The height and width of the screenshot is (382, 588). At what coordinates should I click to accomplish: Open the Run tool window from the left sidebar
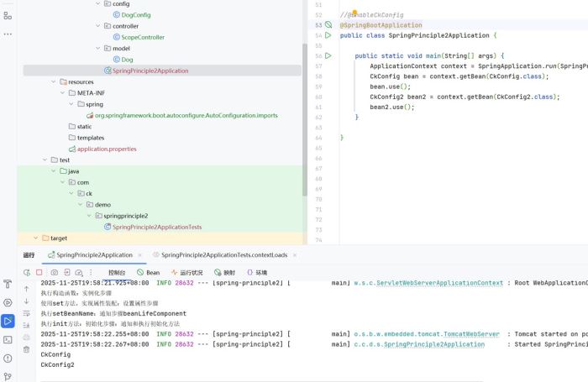tap(8, 321)
